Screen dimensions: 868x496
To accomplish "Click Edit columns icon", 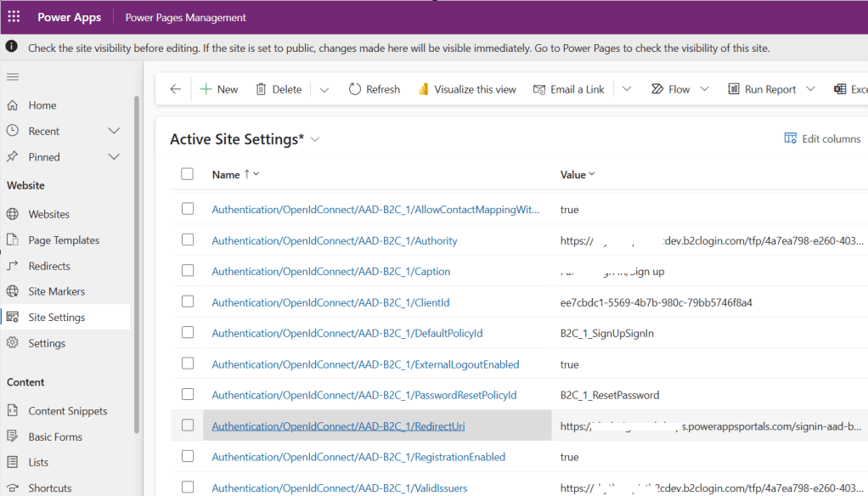I will coord(790,138).
